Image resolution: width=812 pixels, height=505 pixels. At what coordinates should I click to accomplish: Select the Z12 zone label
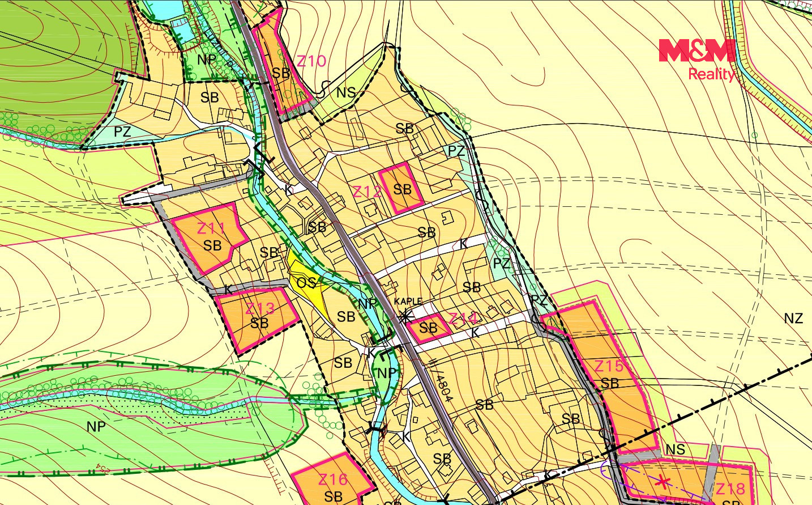click(x=367, y=192)
